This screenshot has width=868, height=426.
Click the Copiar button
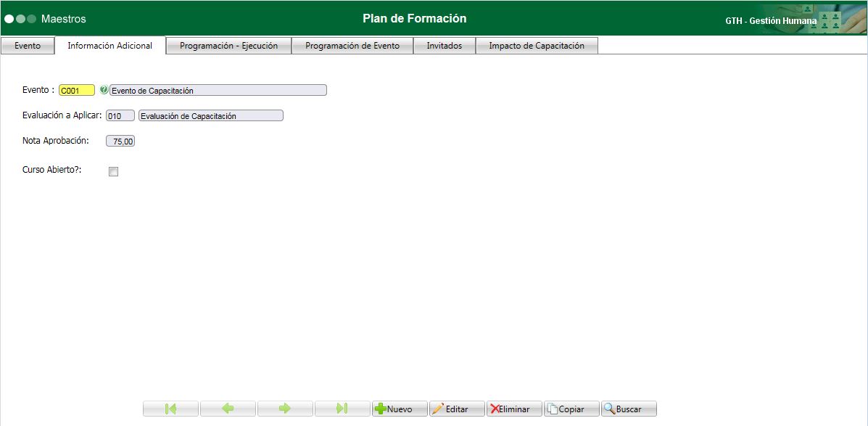tap(572, 409)
